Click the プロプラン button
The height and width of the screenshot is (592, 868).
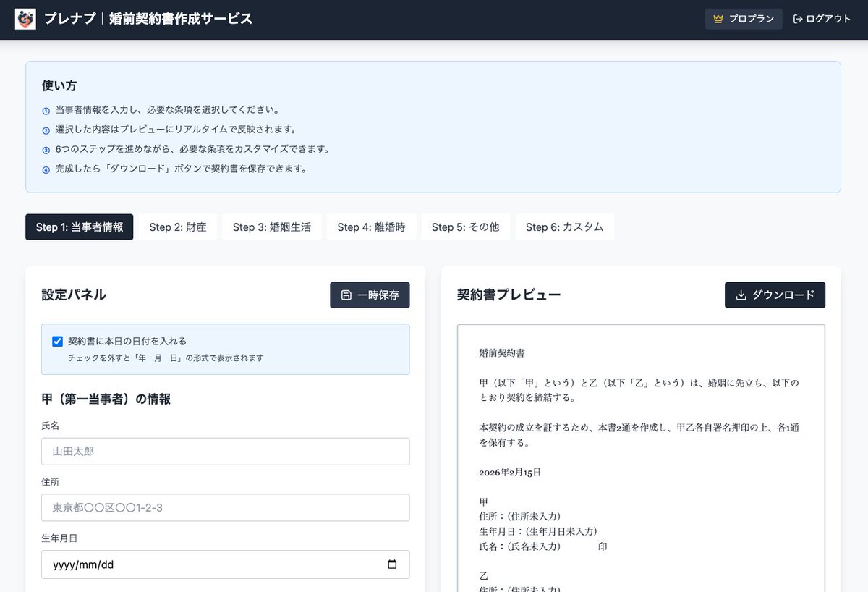(x=744, y=19)
